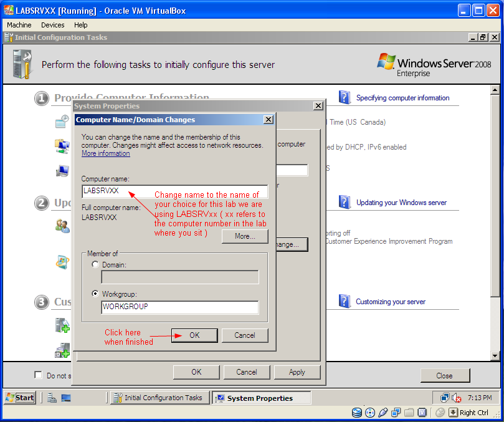Check the Do not show checkbox

pyautogui.click(x=38, y=375)
